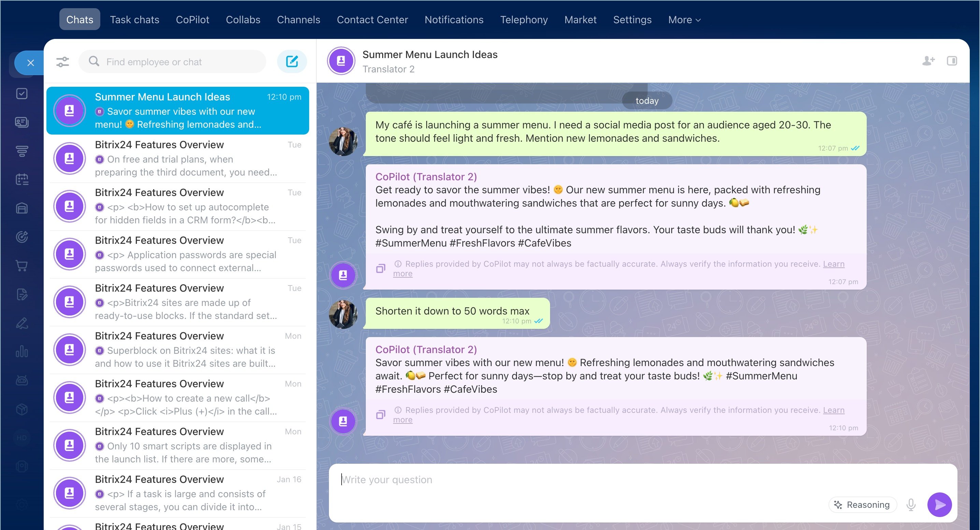The height and width of the screenshot is (530, 980).
Task: Toggle the chat sidebar panel icon
Action: tap(952, 61)
